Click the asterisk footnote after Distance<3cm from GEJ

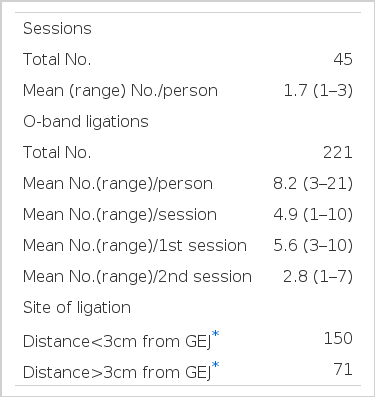tap(216, 334)
